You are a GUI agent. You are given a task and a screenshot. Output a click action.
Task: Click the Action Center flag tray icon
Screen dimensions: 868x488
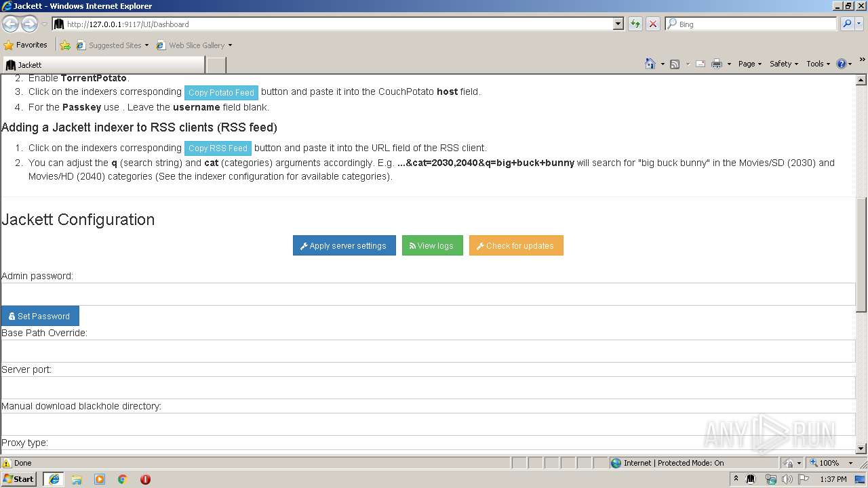click(804, 479)
